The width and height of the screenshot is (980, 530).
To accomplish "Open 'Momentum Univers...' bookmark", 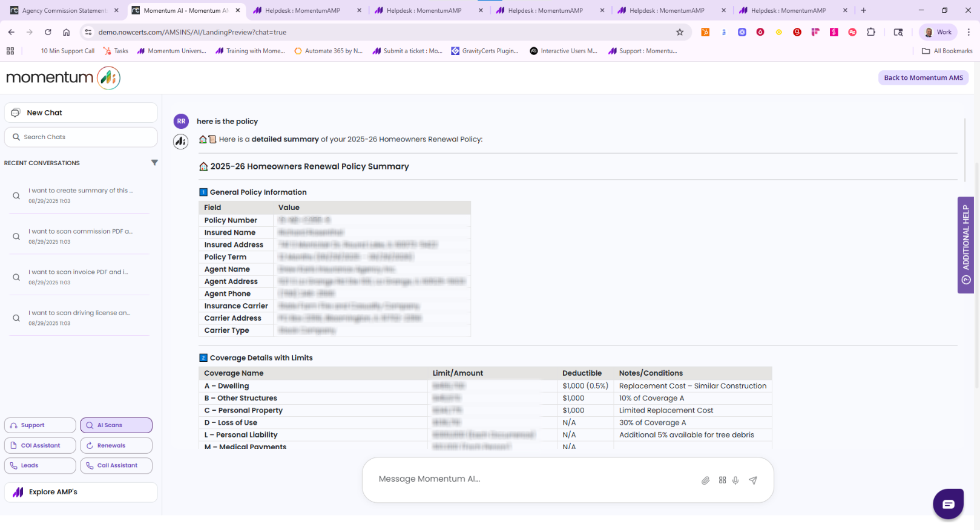I will pyautogui.click(x=171, y=51).
